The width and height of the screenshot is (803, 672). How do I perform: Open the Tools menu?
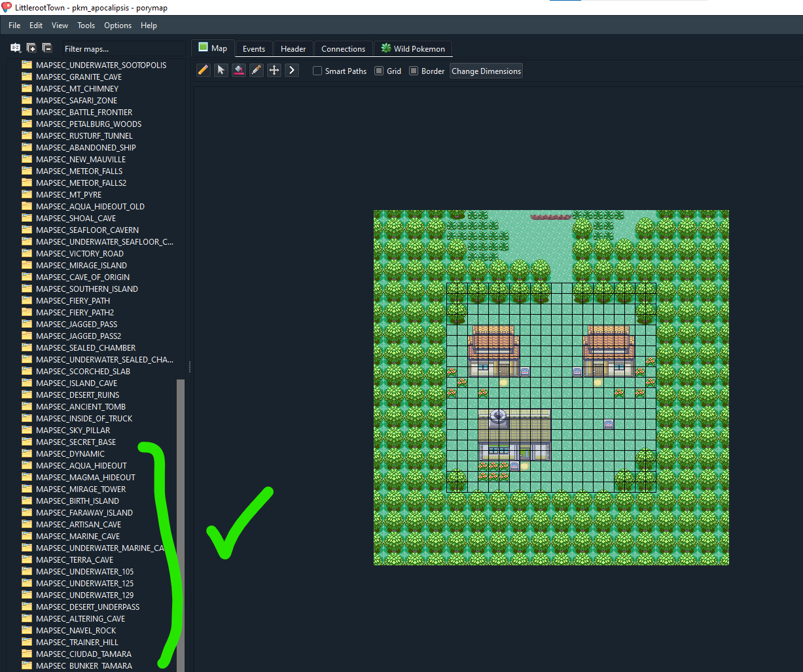coord(86,26)
